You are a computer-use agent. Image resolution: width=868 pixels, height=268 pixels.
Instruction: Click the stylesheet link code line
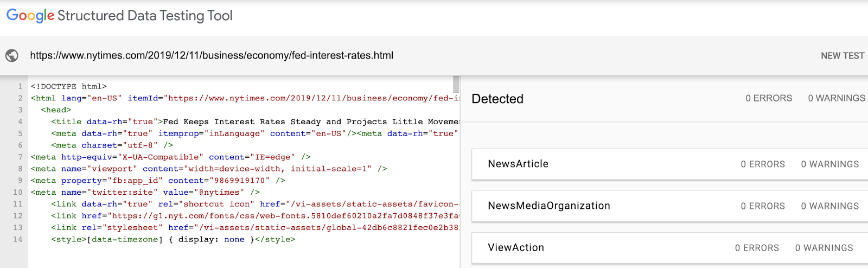(255, 227)
